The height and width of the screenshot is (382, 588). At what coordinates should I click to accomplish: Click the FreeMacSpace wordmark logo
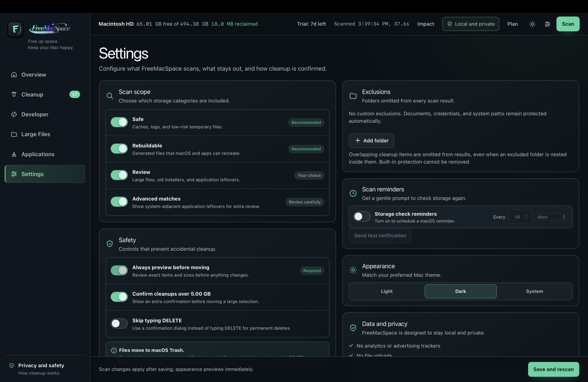pos(50,28)
